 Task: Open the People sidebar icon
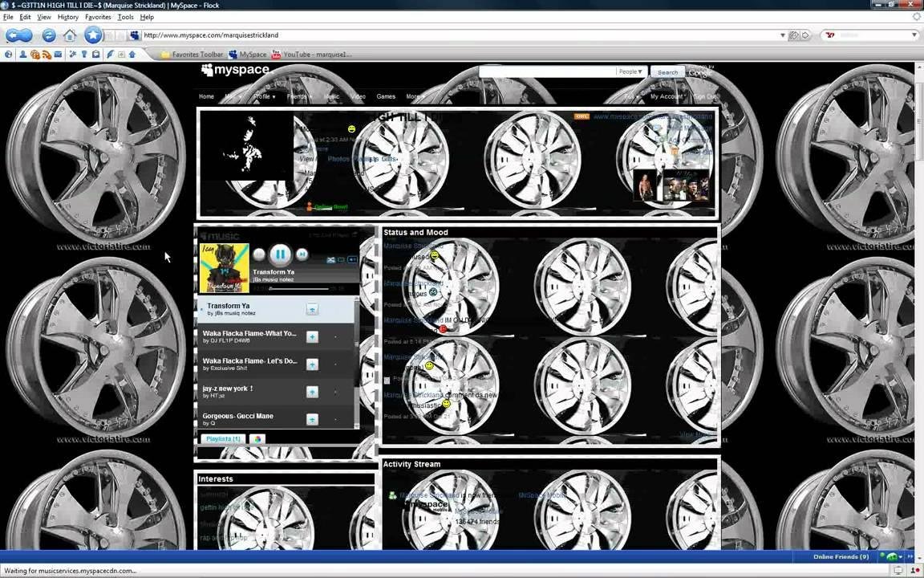[22, 55]
